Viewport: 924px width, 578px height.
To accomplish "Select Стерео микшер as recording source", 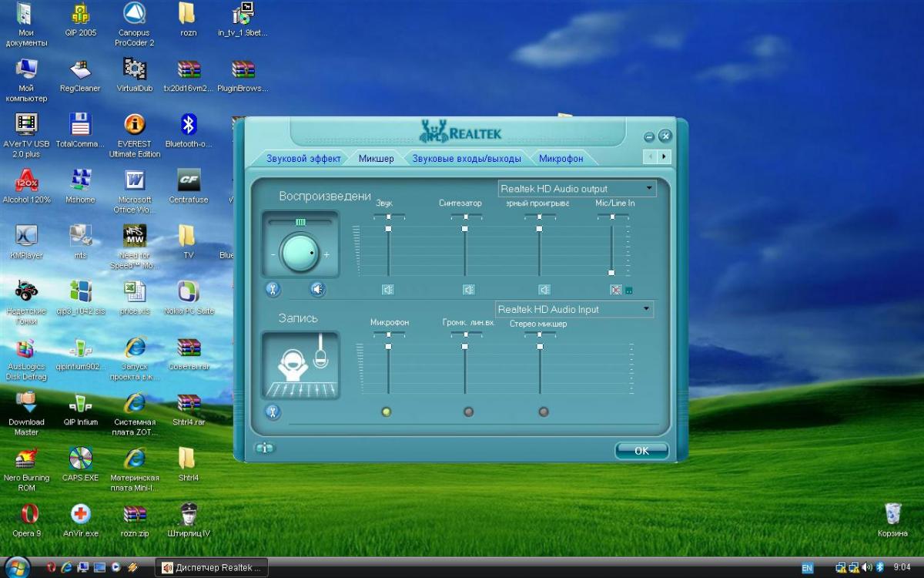I will (x=544, y=412).
